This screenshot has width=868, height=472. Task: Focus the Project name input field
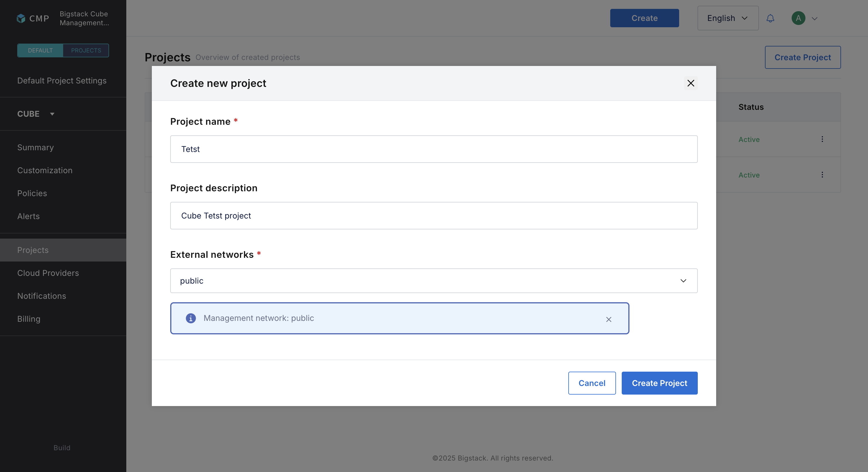pos(434,149)
